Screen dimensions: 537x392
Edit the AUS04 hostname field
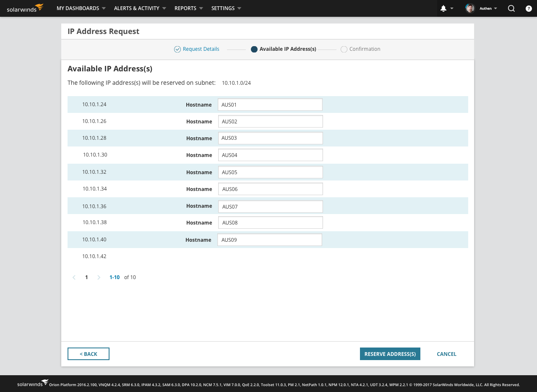271,155
